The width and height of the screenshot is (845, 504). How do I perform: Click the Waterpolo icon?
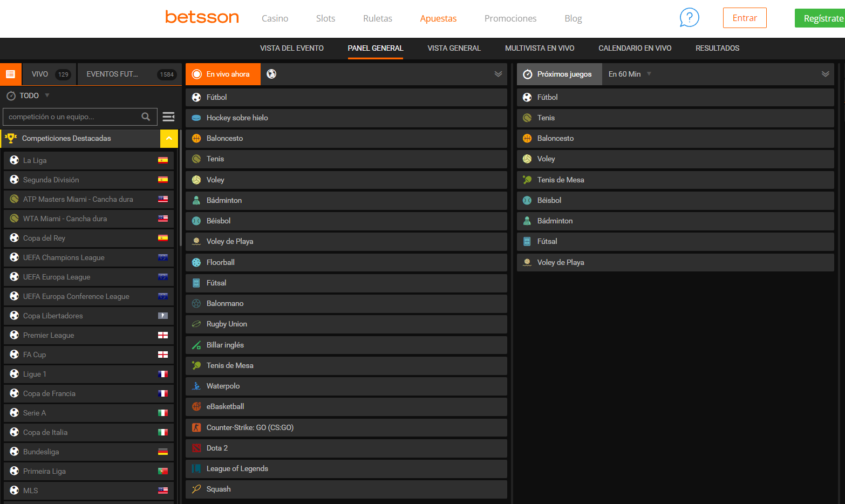(x=196, y=386)
